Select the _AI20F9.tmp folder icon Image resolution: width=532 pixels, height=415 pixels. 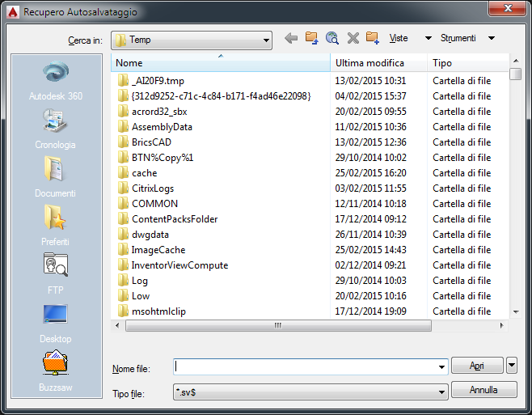click(x=123, y=81)
